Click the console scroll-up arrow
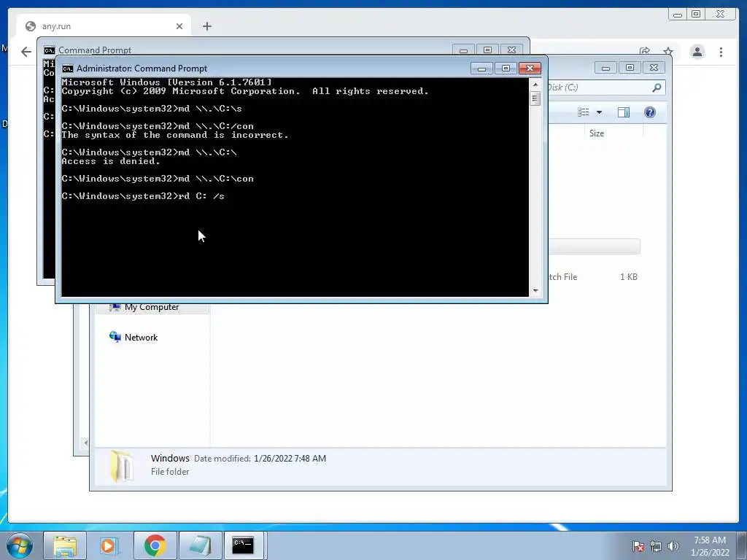This screenshot has width=747, height=560. pyautogui.click(x=535, y=85)
